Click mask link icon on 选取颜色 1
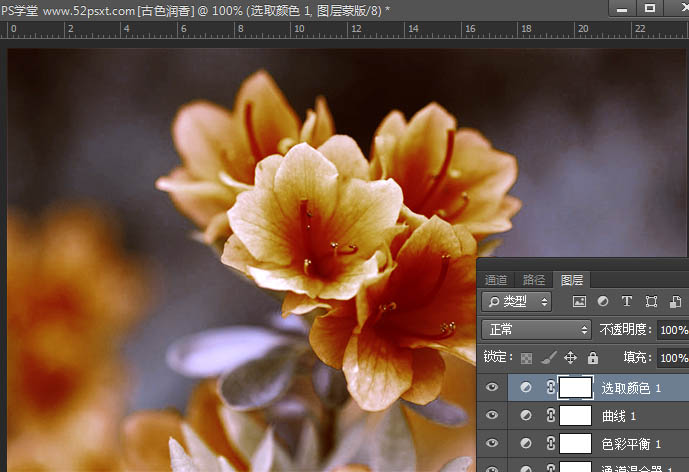The image size is (689, 472). tap(551, 387)
